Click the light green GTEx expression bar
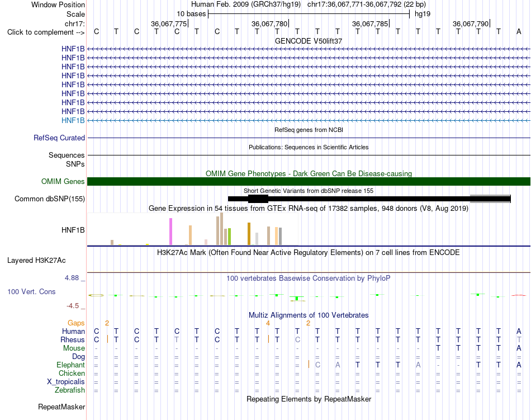 click(x=229, y=237)
